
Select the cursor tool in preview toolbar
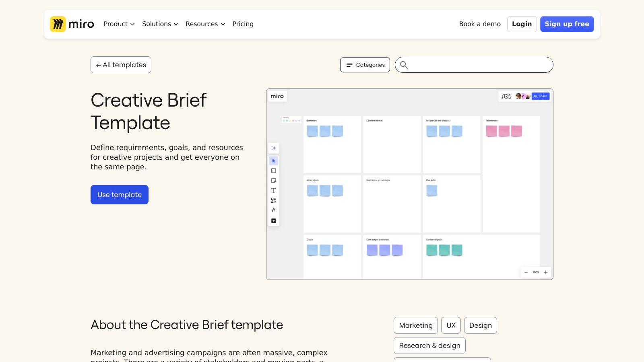(x=274, y=161)
